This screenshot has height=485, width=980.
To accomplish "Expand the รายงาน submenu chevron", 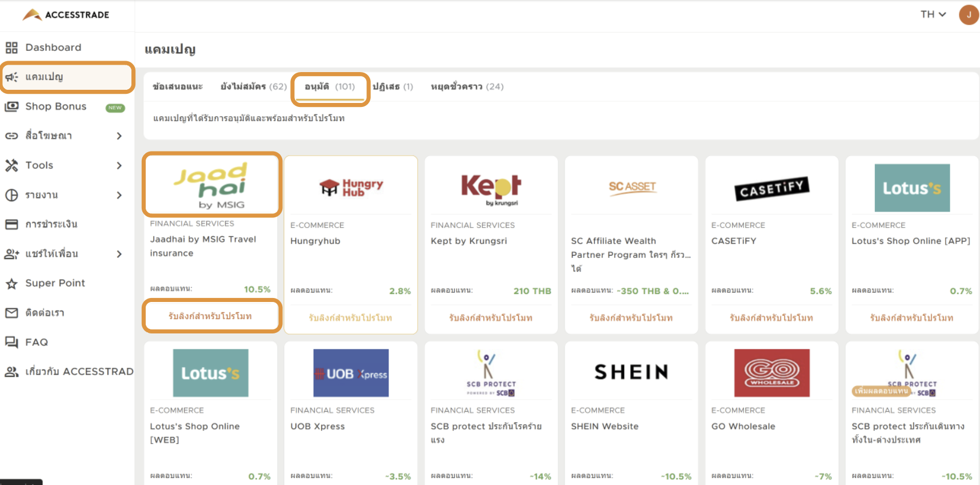I will pos(119,195).
